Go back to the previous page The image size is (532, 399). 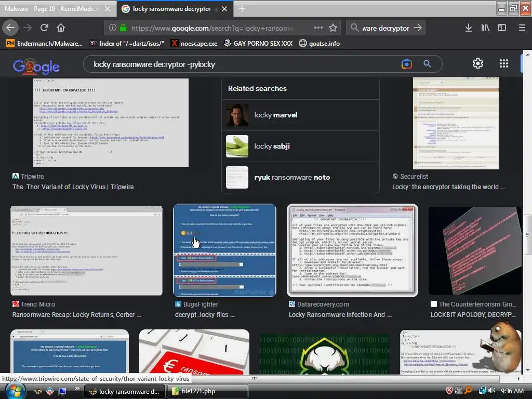point(10,28)
